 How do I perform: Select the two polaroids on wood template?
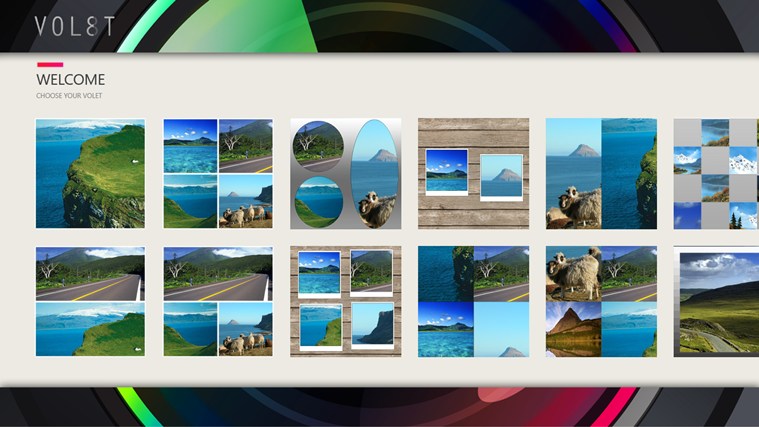point(473,173)
